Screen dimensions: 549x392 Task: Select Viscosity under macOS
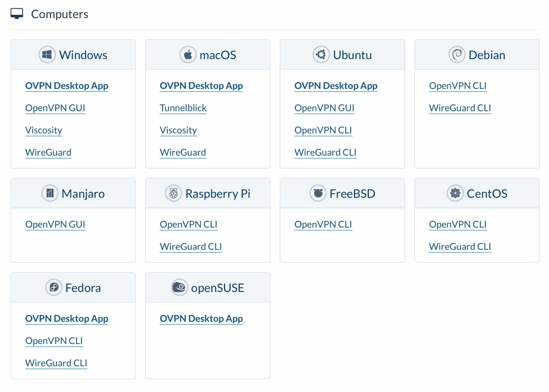[178, 130]
